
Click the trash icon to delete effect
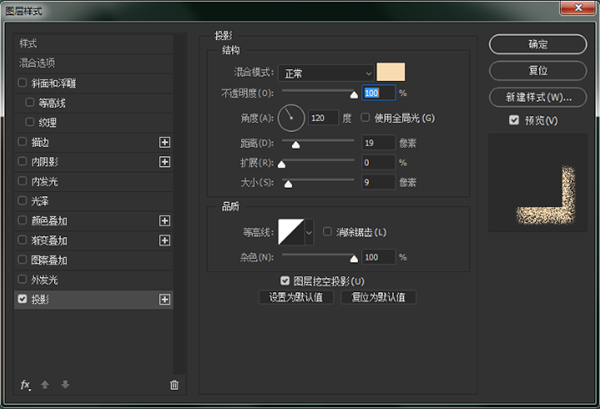click(174, 384)
